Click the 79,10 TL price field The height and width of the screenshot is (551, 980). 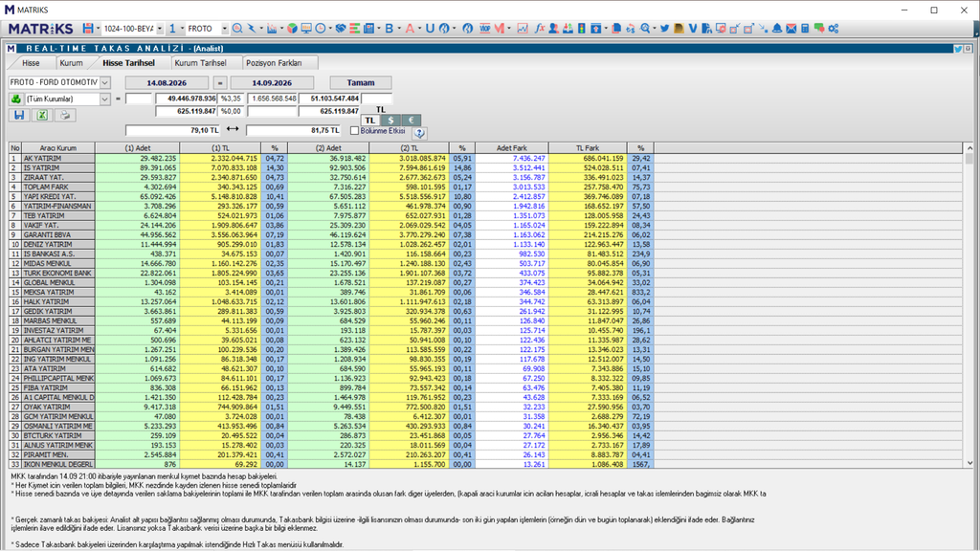tap(172, 130)
